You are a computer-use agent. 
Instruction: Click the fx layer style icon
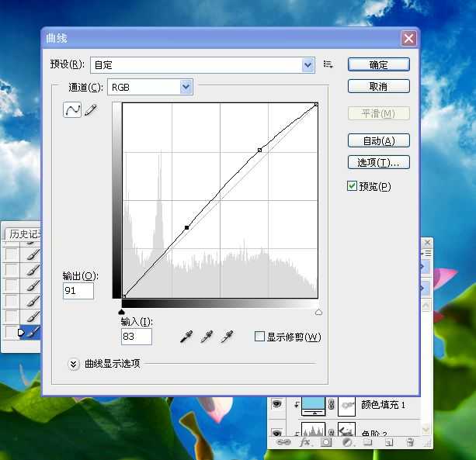point(305,442)
